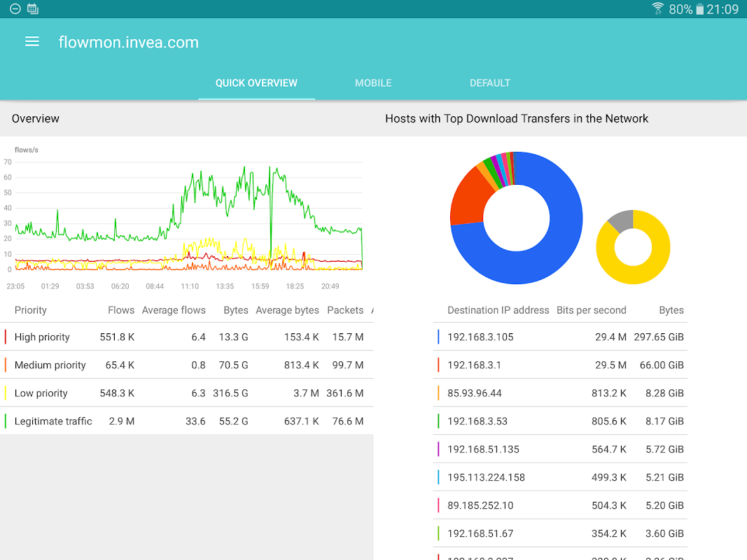Select the Medium priority row label

pyautogui.click(x=50, y=365)
